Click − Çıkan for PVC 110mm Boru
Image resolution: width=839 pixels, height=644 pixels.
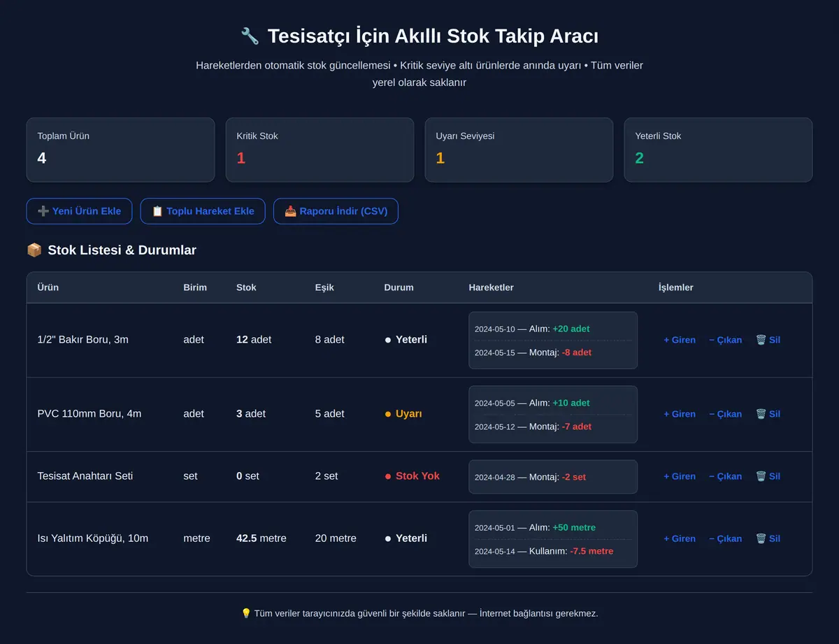725,414
